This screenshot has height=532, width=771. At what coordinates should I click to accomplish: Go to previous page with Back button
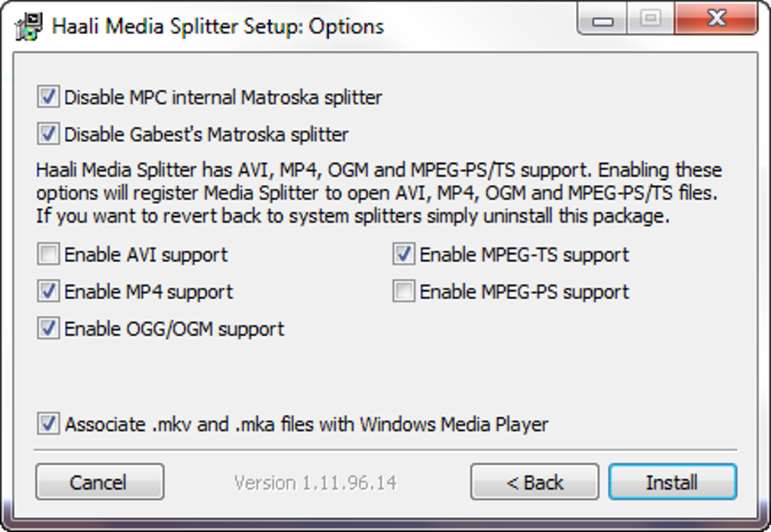click(534, 482)
